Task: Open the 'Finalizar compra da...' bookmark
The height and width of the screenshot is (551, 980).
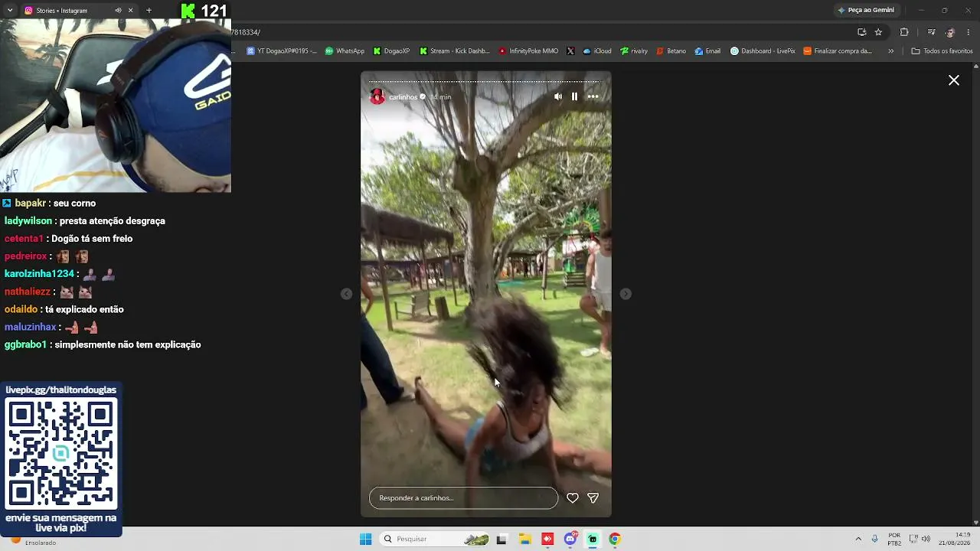Action: point(838,51)
